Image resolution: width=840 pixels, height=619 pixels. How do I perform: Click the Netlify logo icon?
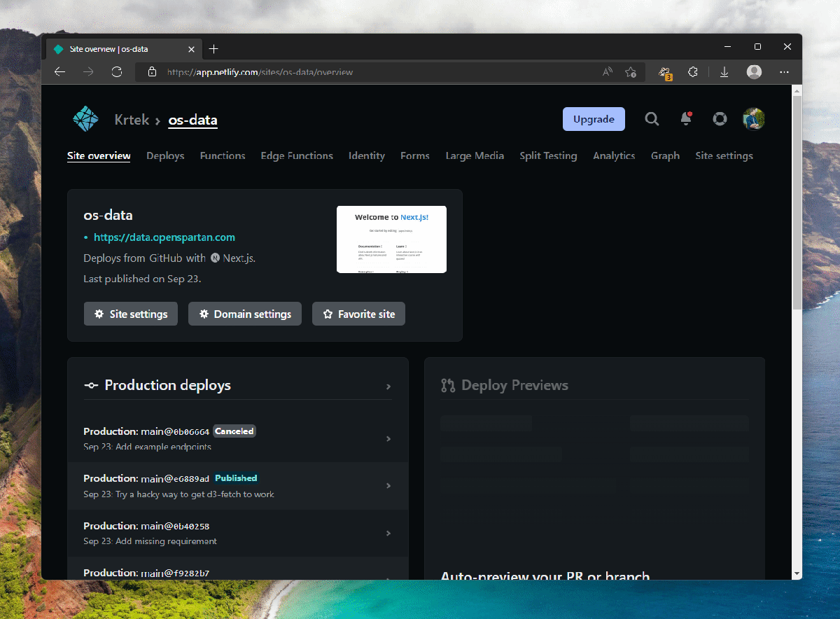85,119
